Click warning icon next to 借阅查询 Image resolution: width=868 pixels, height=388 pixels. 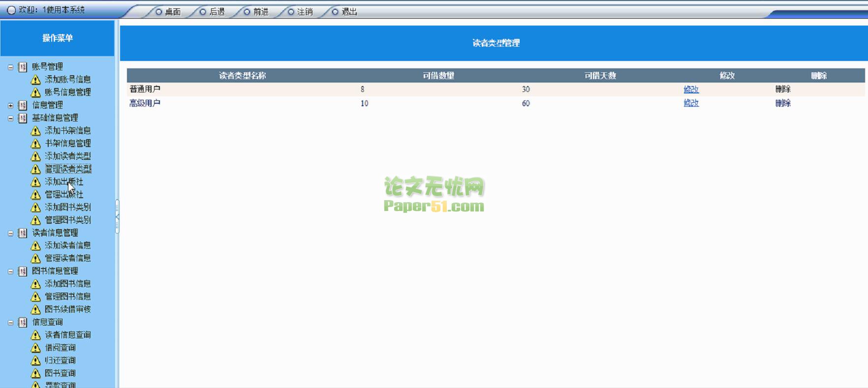35,348
